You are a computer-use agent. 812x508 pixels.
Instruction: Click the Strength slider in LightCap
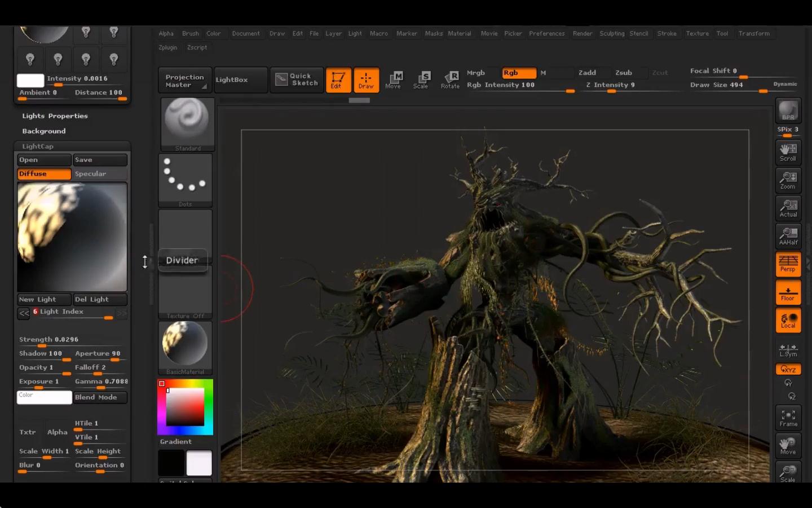(x=72, y=340)
